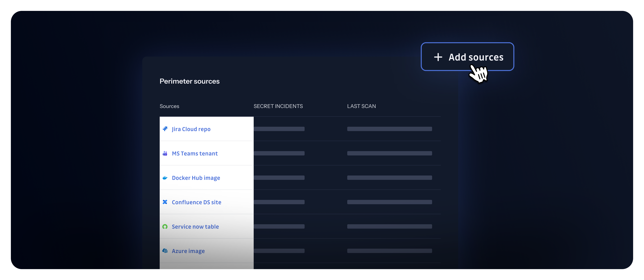Viewport: 644px width, 280px height.
Task: Click the Perimeter sources heading
Action: (x=189, y=81)
